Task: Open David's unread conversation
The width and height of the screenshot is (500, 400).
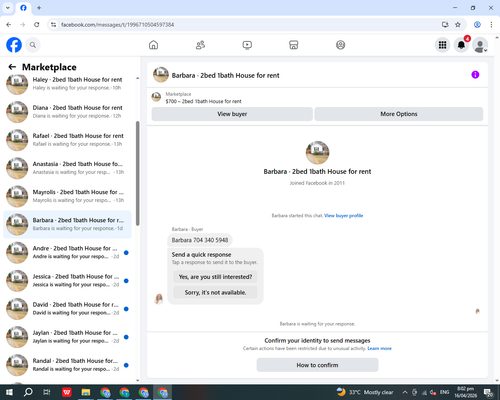Action: pyautogui.click(x=67, y=309)
